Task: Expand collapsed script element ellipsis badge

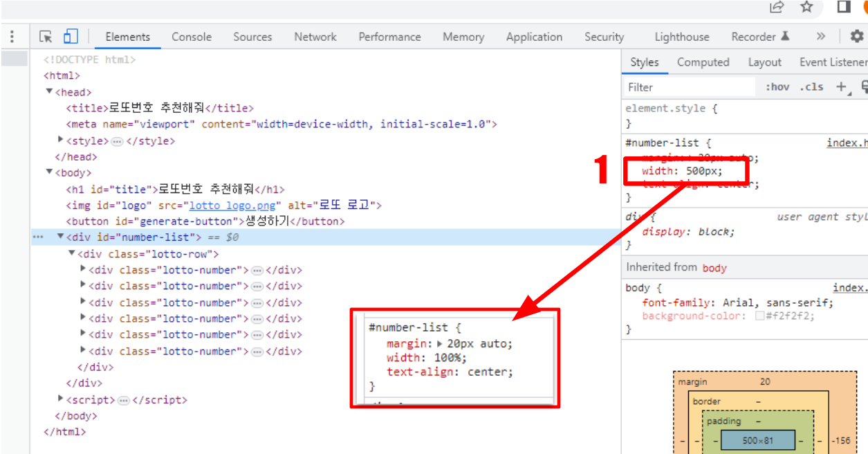Action: point(124,400)
